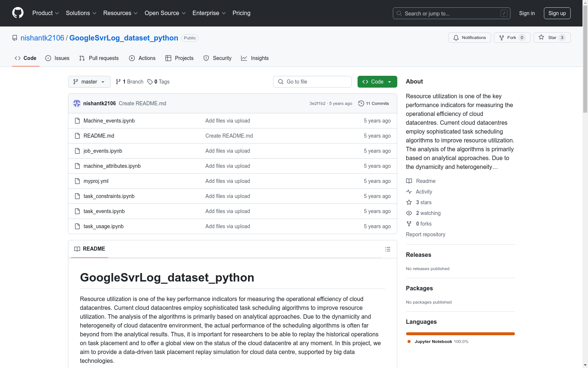Open the Packages heading link
The height and width of the screenshot is (368, 588).
(419, 288)
